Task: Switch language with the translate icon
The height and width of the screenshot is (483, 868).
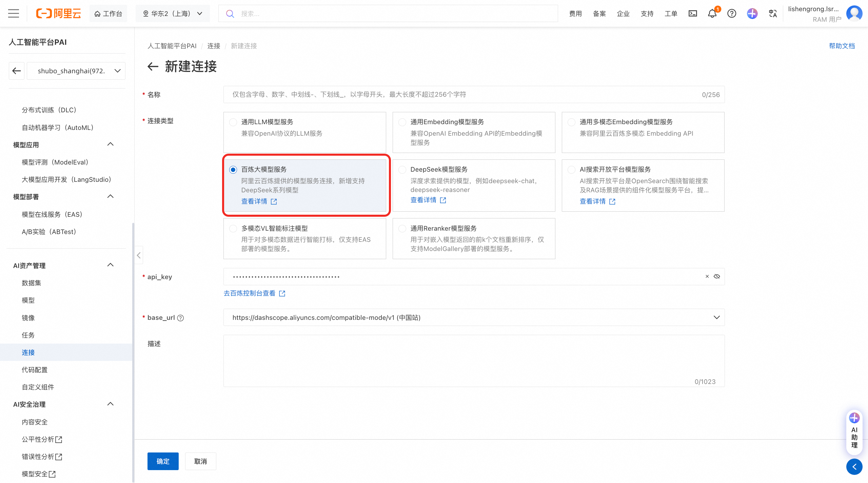Action: (773, 14)
